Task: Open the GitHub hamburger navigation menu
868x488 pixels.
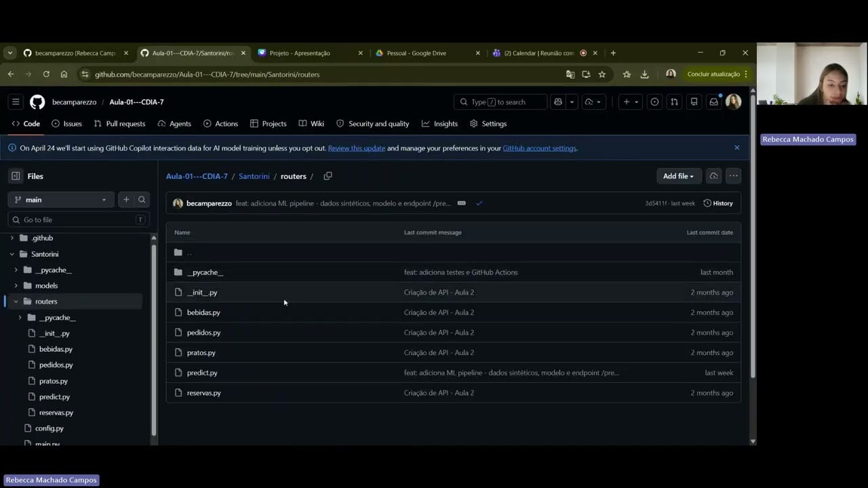Action: tap(16, 102)
